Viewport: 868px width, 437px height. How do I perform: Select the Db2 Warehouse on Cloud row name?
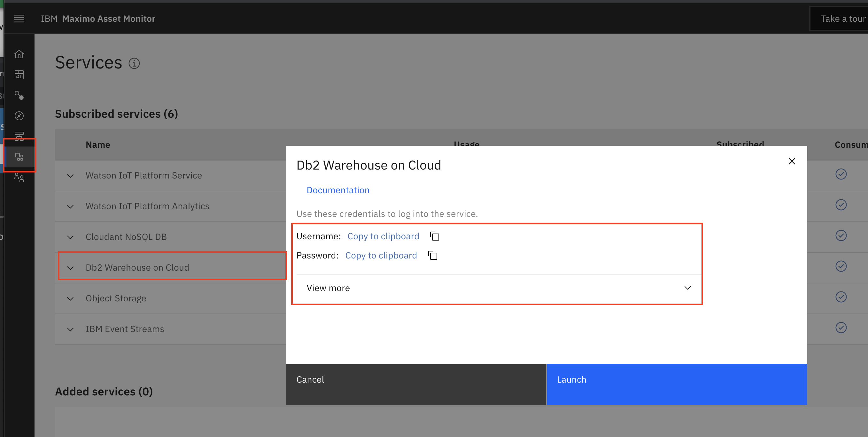tap(137, 267)
